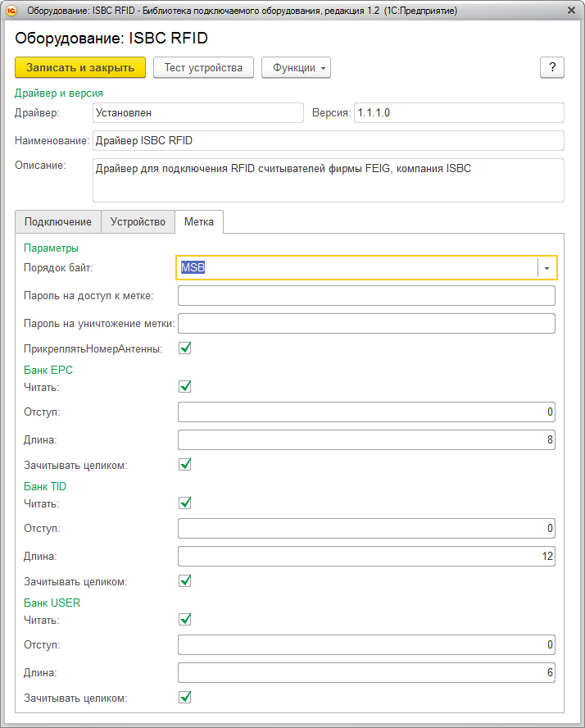The image size is (585, 728).
Task: Click the 'Версия' field showing 1.1.1.0
Action: point(460,113)
